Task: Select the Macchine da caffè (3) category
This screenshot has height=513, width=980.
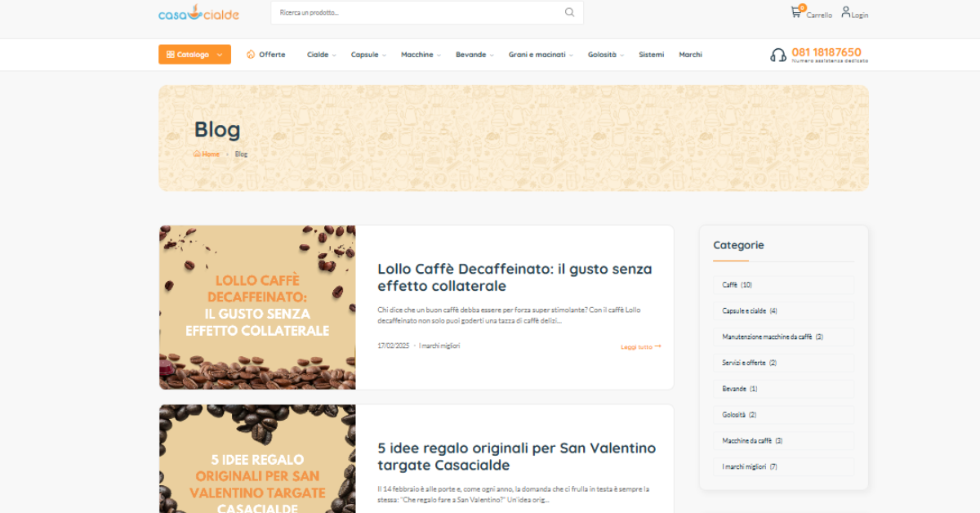Action: 783,440
